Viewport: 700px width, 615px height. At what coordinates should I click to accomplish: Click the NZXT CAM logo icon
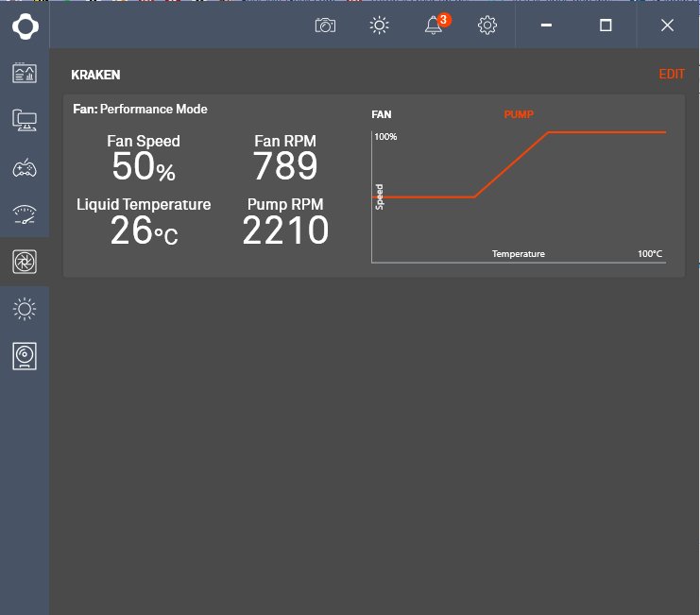tap(25, 26)
